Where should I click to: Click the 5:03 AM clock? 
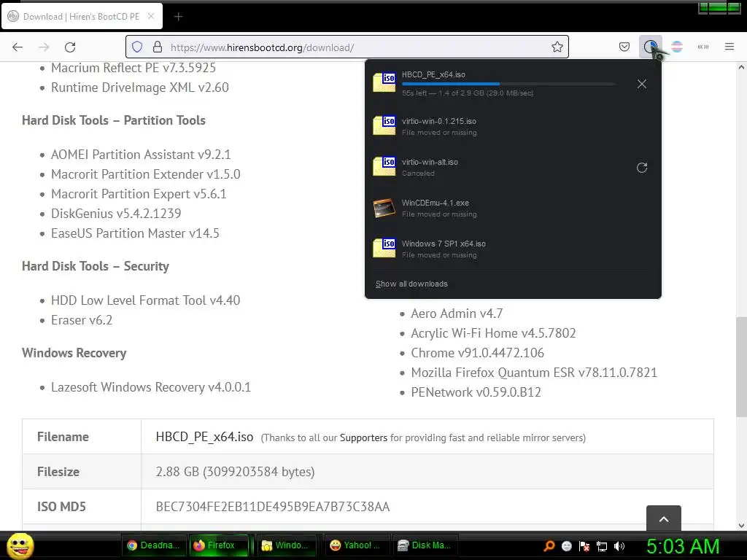click(683, 546)
